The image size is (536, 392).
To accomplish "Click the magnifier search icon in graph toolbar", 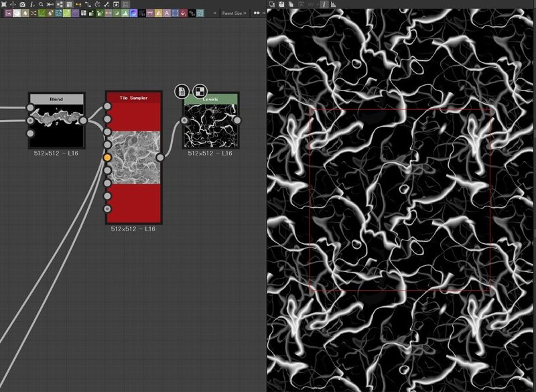I will click(41, 5).
